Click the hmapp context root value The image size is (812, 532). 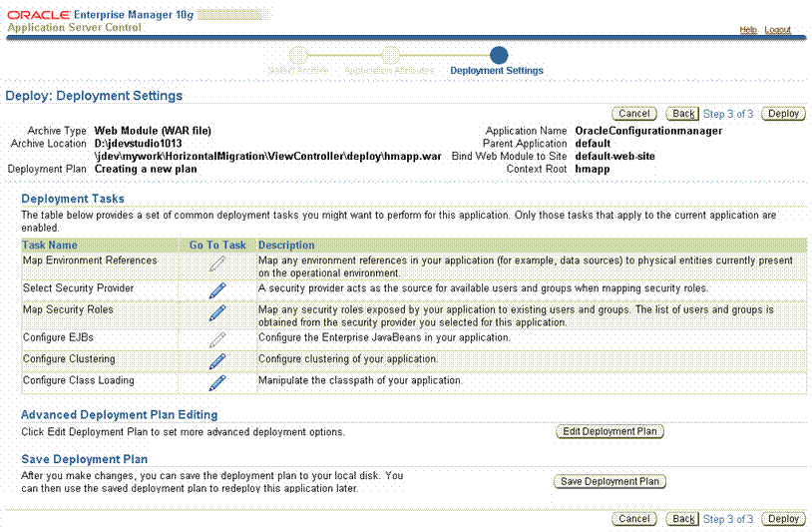pos(593,169)
